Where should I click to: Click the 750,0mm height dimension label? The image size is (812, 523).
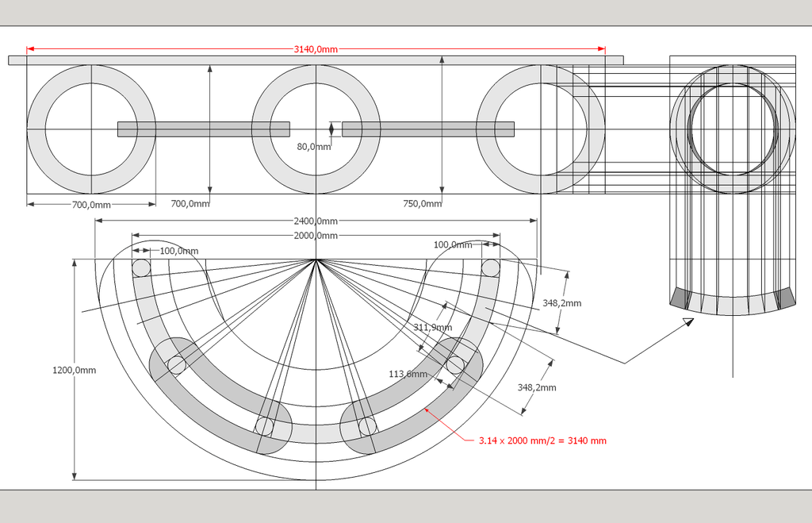point(423,204)
